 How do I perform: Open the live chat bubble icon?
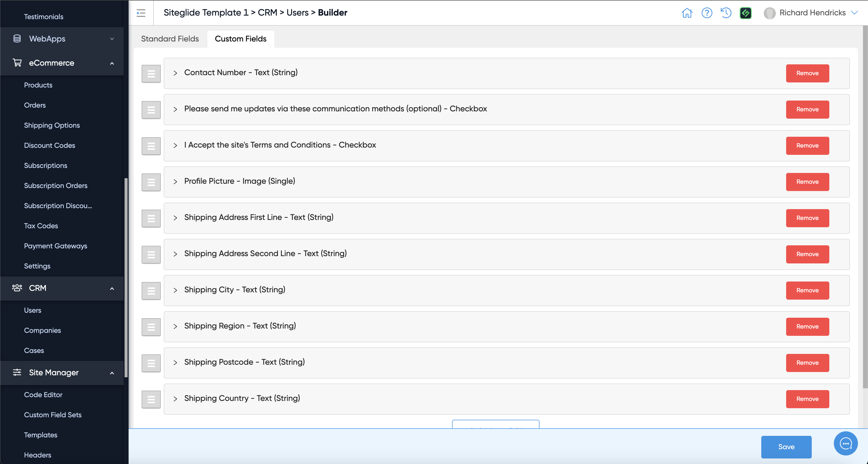(845, 443)
